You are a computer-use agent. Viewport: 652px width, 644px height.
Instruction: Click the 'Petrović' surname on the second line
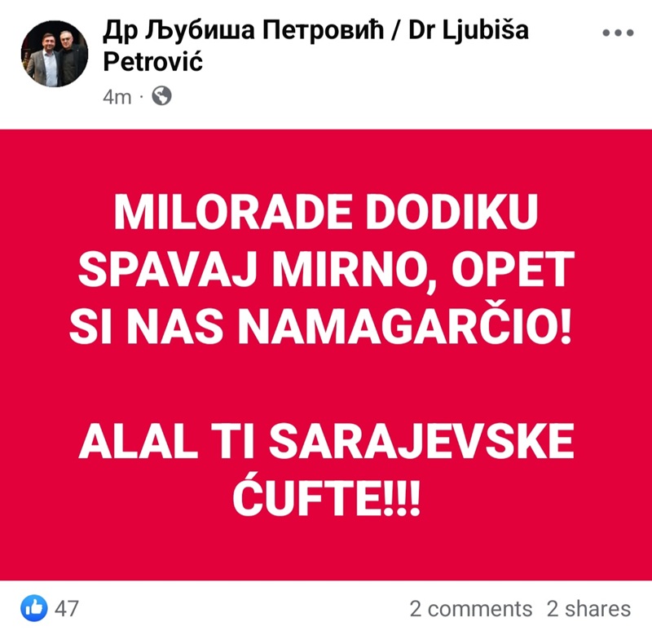[x=153, y=62]
